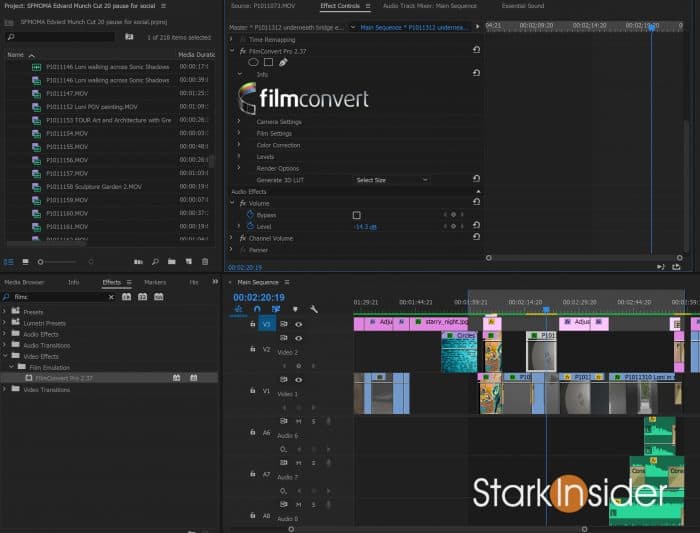The width and height of the screenshot is (700, 533).
Task: Click the trash icon in Project panel
Action: point(205,262)
